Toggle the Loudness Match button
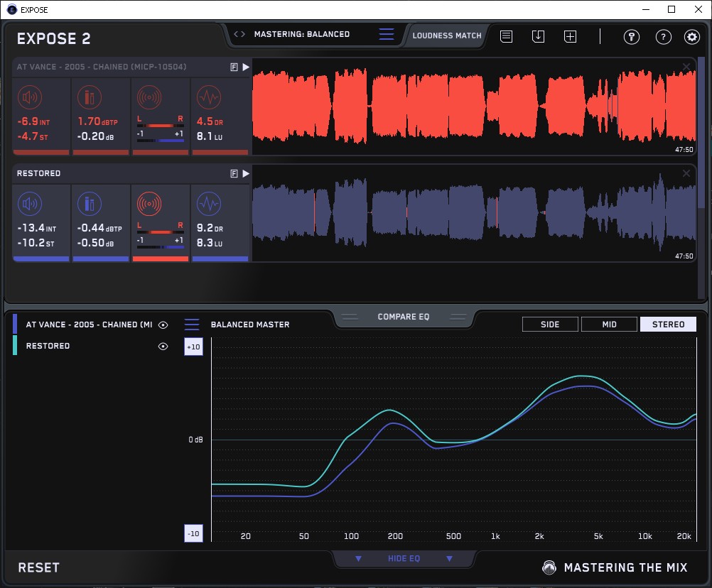The height and width of the screenshot is (588, 712). 447,35
